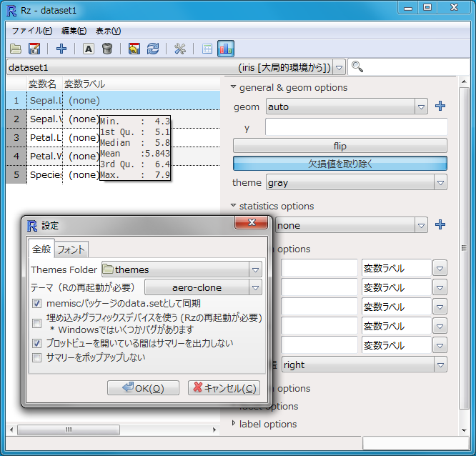Image resolution: width=476 pixels, height=456 pixels.
Task: Open the dataset1 selector dropdown
Action: (339, 67)
